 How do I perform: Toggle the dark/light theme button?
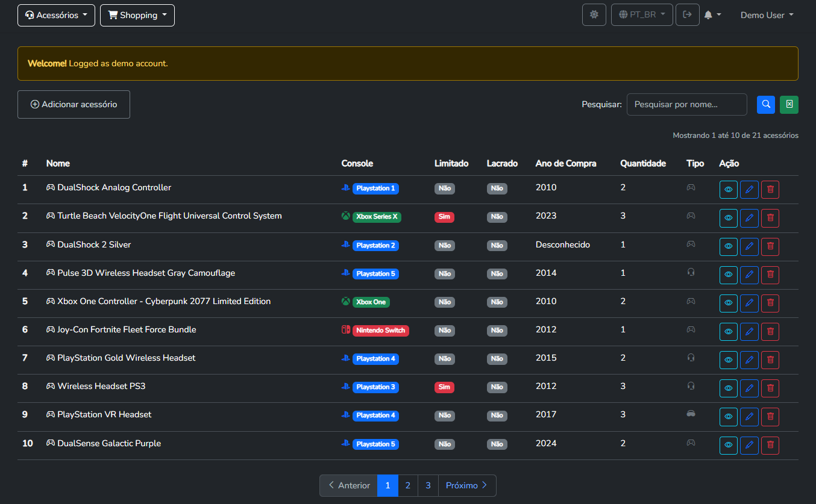[x=594, y=15]
